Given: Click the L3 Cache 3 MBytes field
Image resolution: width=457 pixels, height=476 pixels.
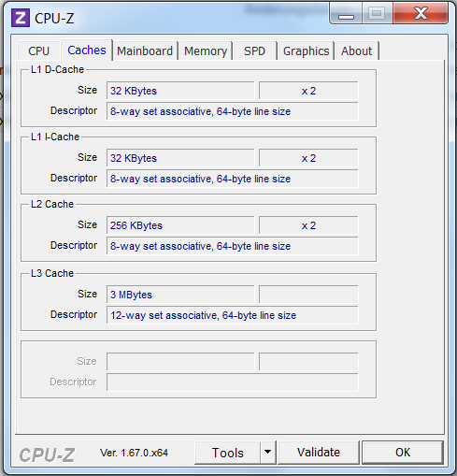Looking at the screenshot, I should (x=180, y=295).
